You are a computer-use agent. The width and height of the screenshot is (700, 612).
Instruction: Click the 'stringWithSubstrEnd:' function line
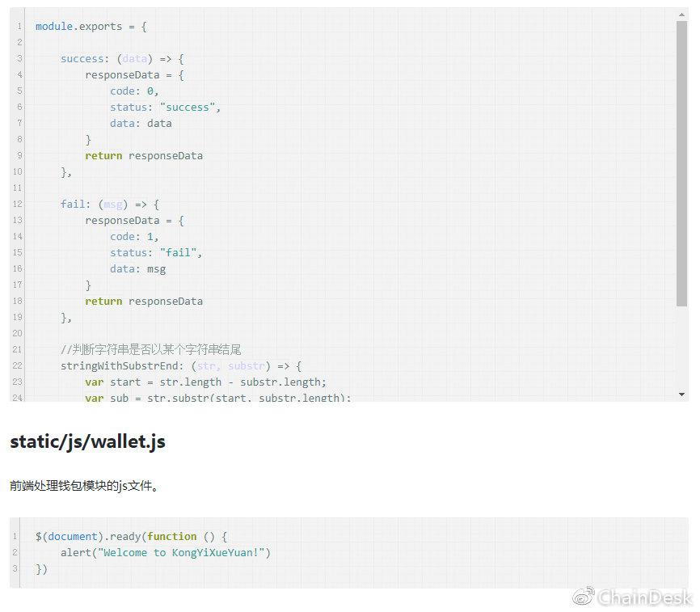(181, 366)
